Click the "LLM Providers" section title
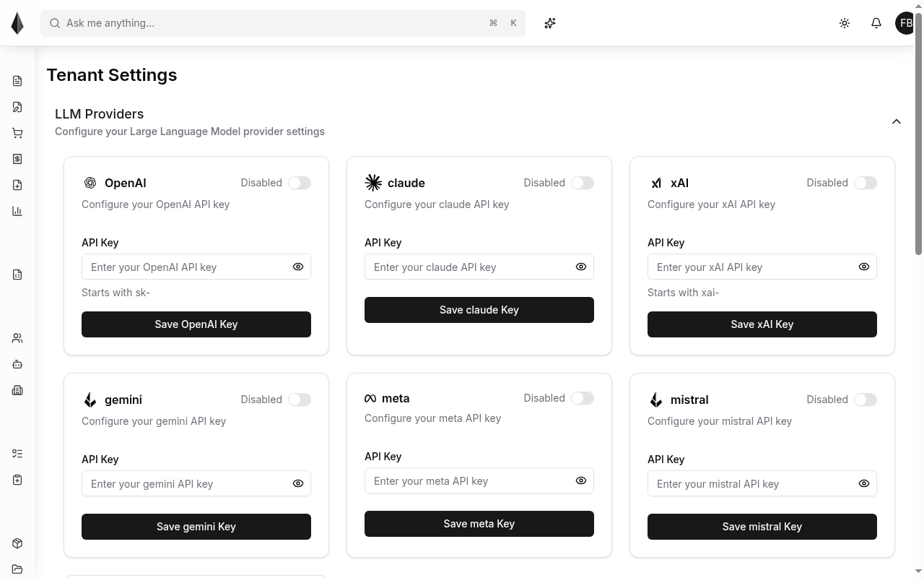Screen dimensions: 924x578 click(x=100, y=114)
